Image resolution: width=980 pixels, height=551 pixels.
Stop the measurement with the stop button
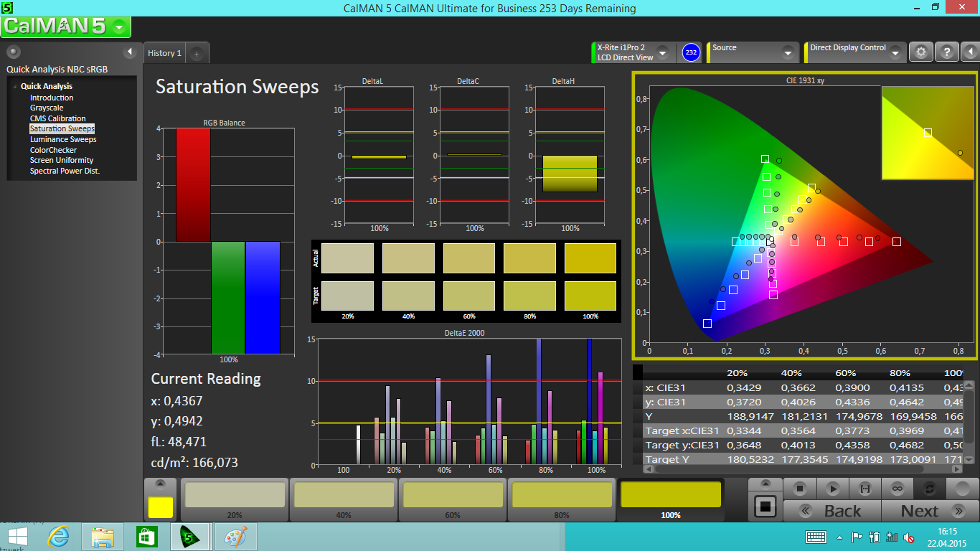click(x=800, y=489)
